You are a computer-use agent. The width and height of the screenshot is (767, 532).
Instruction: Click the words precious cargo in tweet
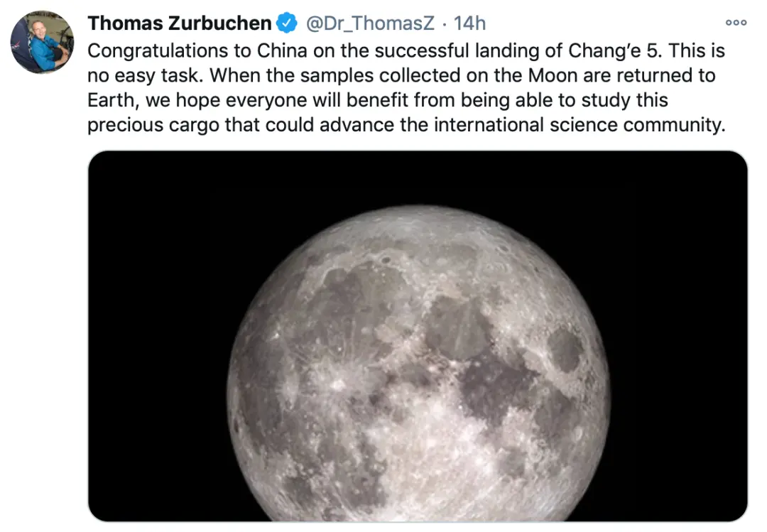(x=153, y=125)
